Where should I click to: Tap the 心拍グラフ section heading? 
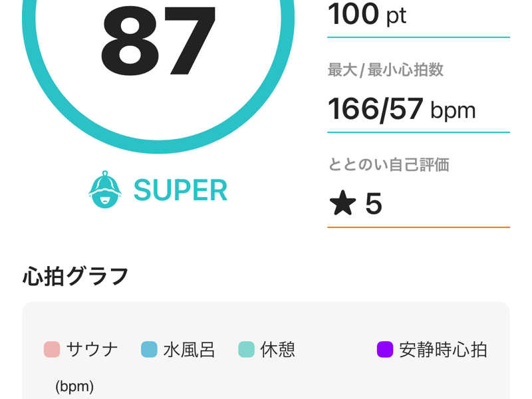coord(75,276)
